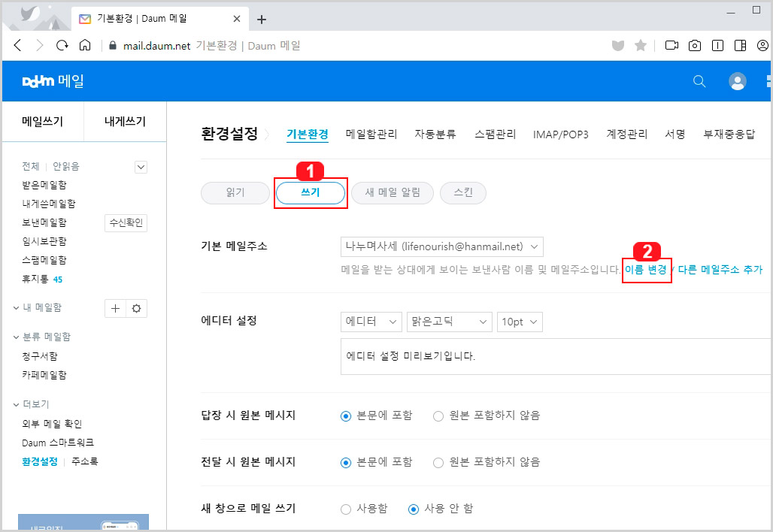
Task: Select the 쓰기 settings pill
Action: coord(310,192)
